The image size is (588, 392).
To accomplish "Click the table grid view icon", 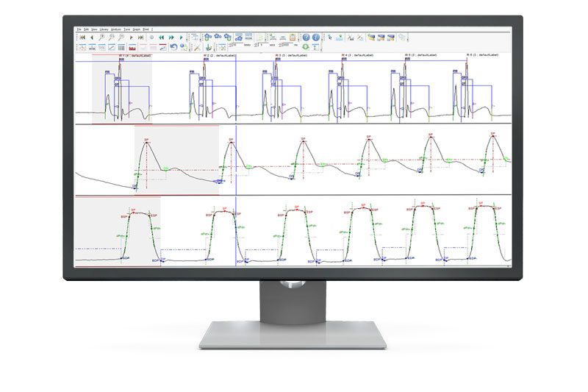I will coord(121,47).
